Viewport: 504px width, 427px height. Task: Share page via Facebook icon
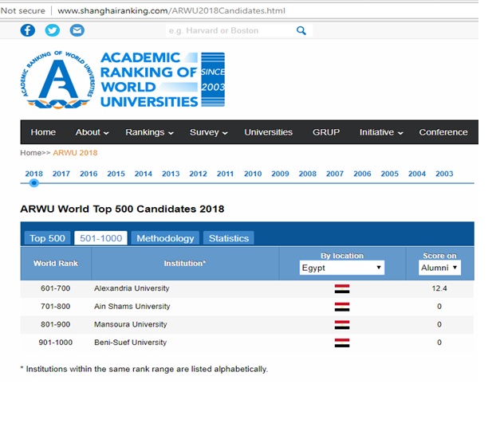point(28,30)
